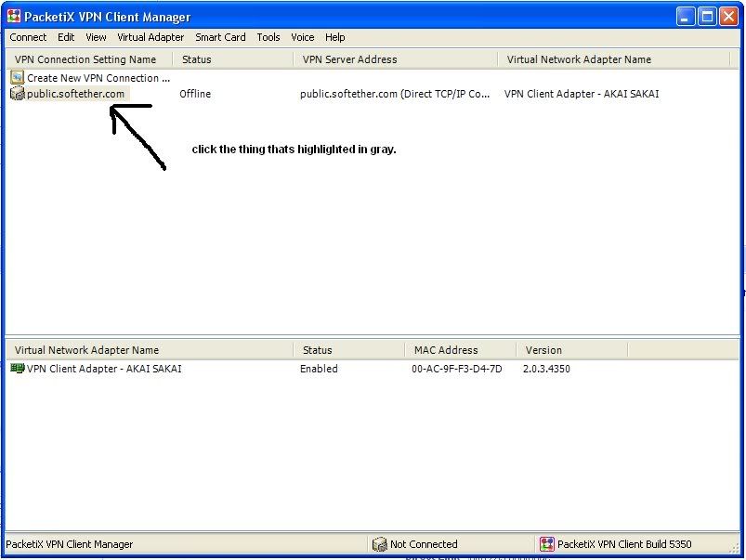Screen dimensions: 746x560
Task: Click the MAC address 00-AC-9F-F3-D4-7D
Action: [457, 369]
